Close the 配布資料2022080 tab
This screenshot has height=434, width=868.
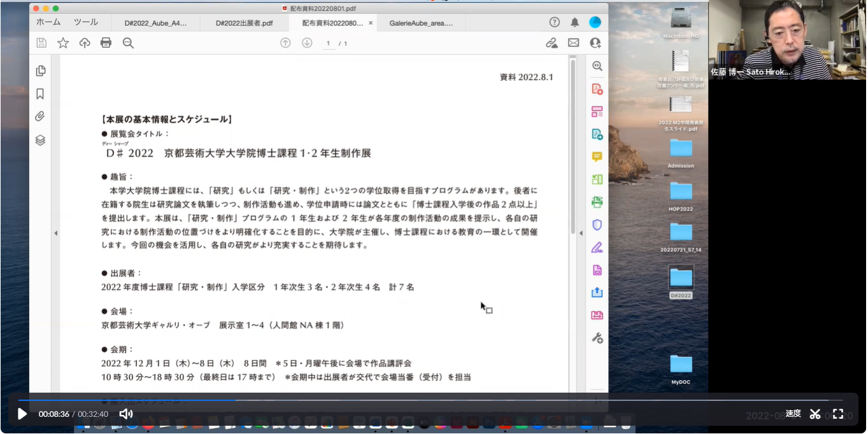click(371, 23)
